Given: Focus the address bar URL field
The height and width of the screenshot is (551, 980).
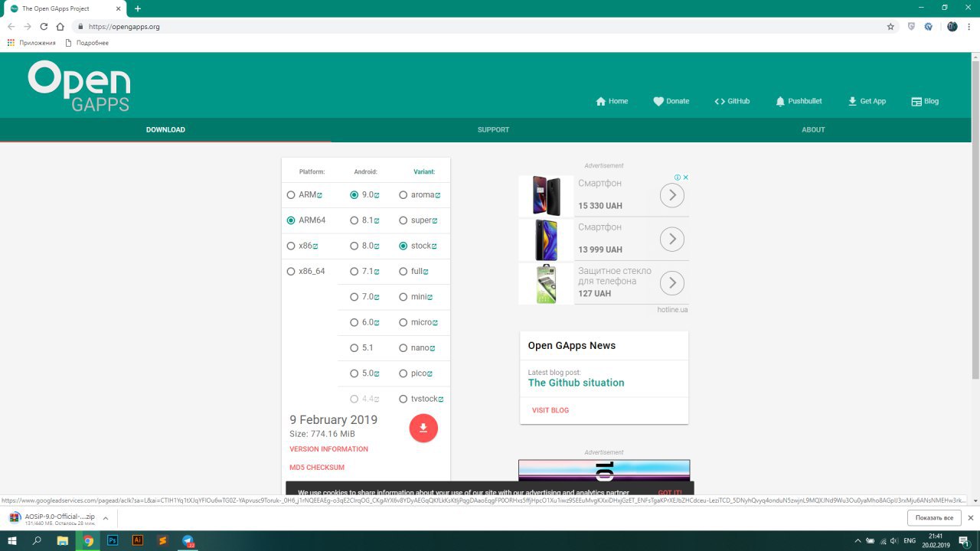Looking at the screenshot, I should point(482,26).
